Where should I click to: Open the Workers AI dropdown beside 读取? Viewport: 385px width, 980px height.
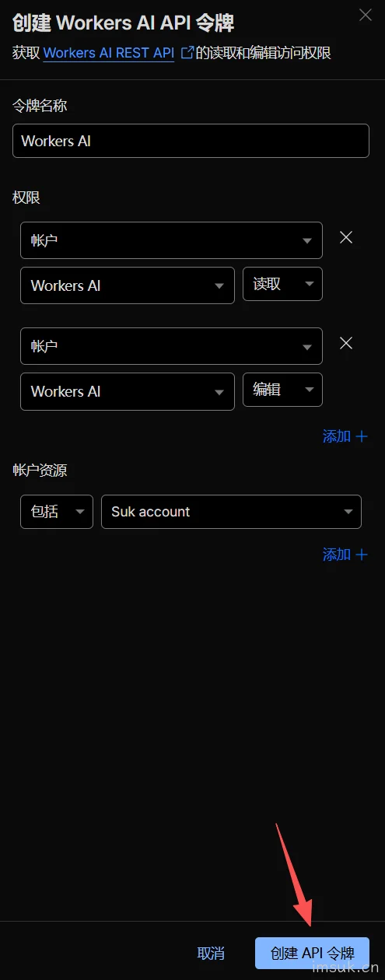[128, 285]
